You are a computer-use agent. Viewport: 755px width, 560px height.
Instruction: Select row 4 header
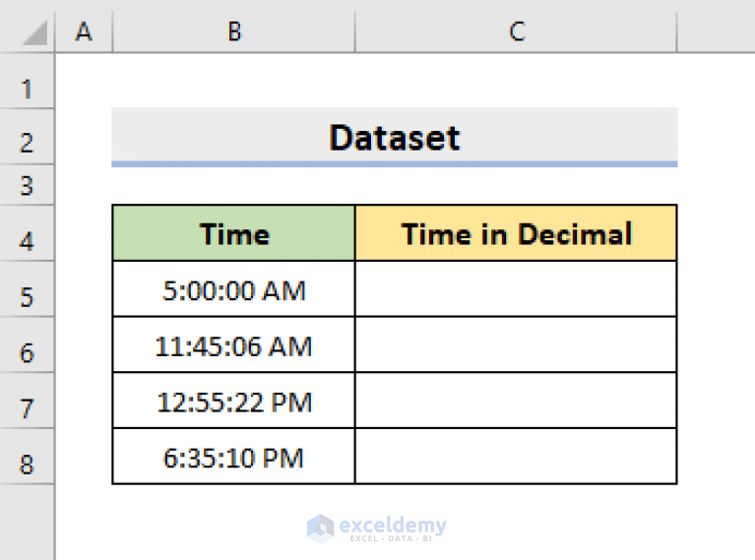[x=27, y=234]
